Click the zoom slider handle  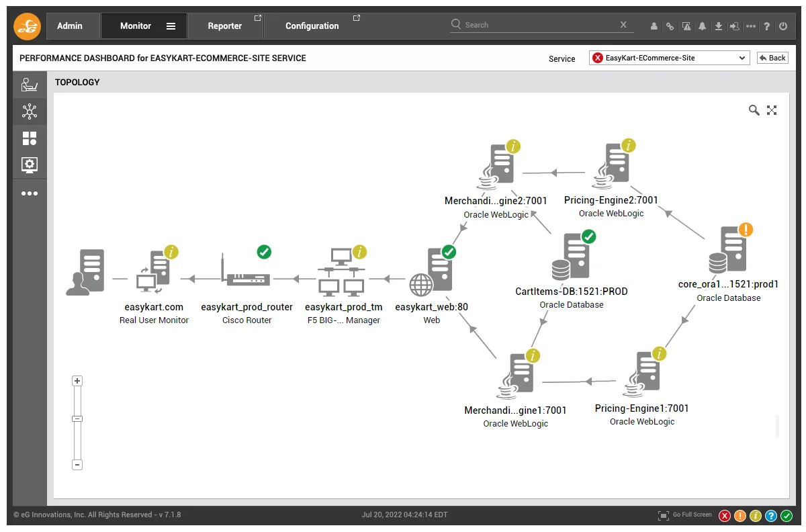coord(77,418)
